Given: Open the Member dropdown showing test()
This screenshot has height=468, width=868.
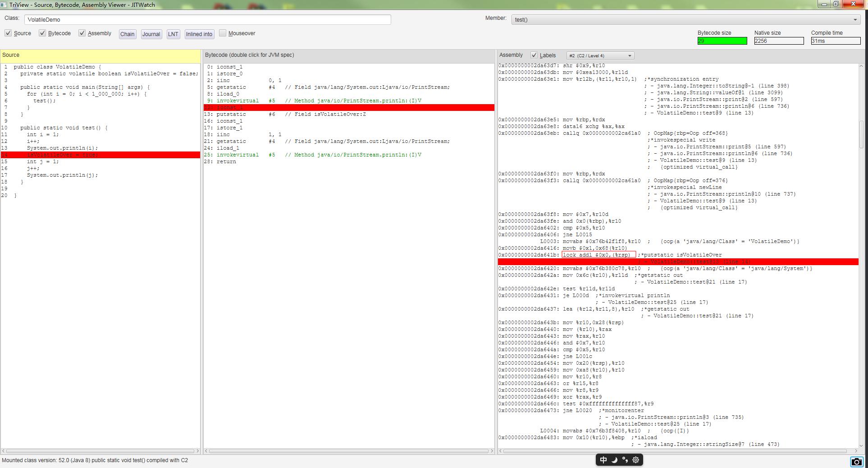Looking at the screenshot, I should 685,19.
